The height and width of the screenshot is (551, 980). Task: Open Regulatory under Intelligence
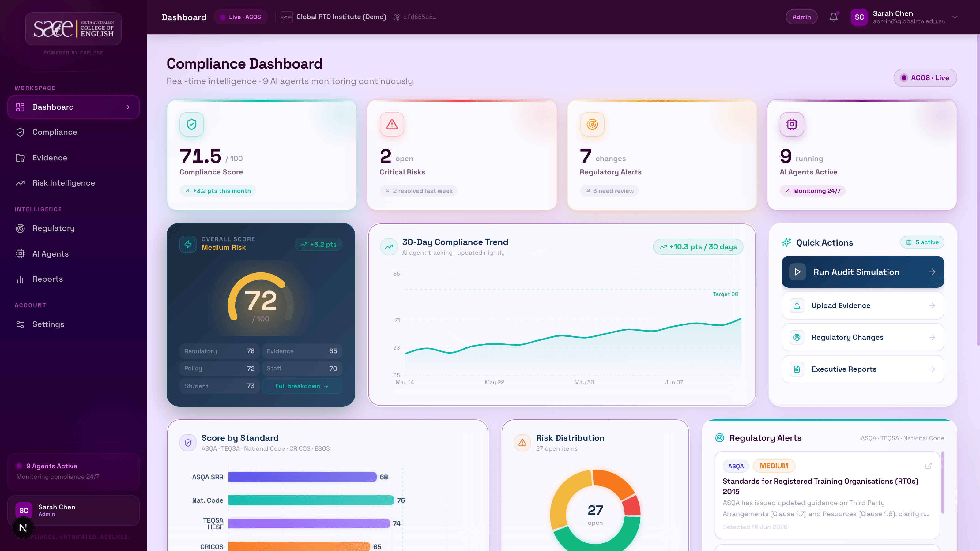pyautogui.click(x=73, y=228)
